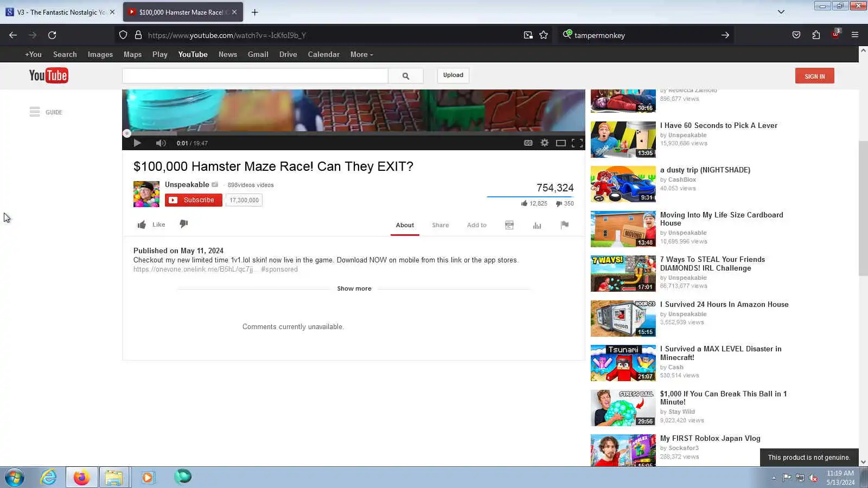Switch to the V3 Fantastic Nostalgic tab
868x488 pixels.
coord(61,12)
